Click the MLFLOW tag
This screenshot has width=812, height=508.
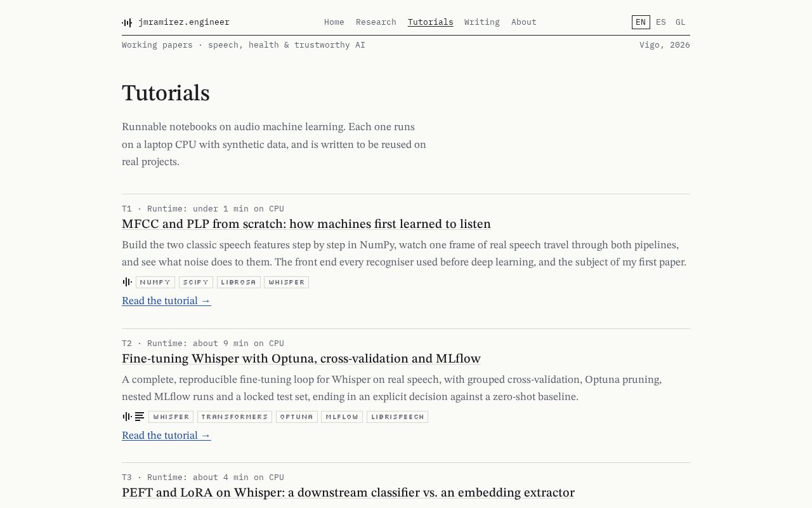(342, 417)
